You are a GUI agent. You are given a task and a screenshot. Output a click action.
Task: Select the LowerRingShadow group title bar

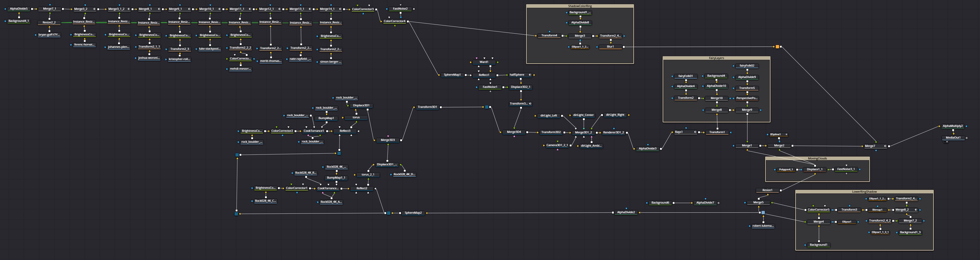pyautogui.click(x=864, y=192)
